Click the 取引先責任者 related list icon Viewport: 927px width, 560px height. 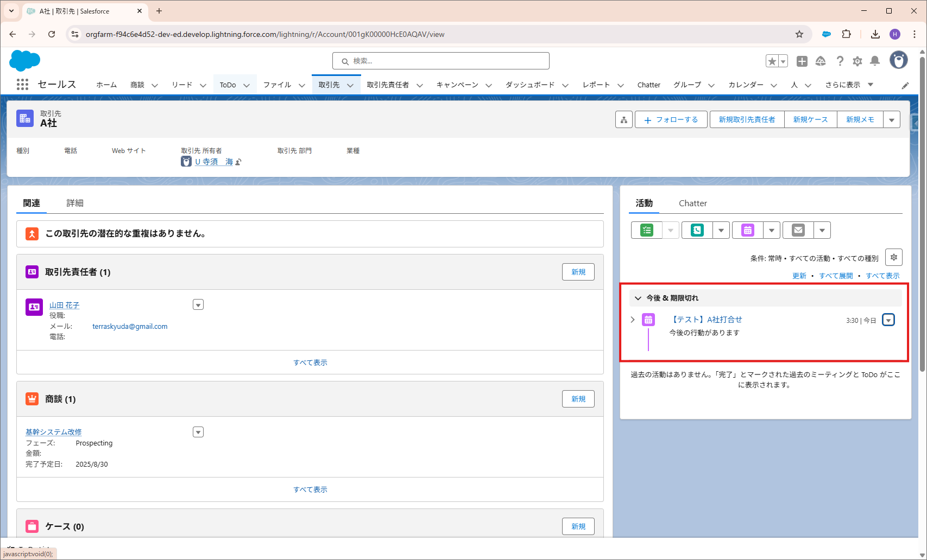click(x=32, y=272)
